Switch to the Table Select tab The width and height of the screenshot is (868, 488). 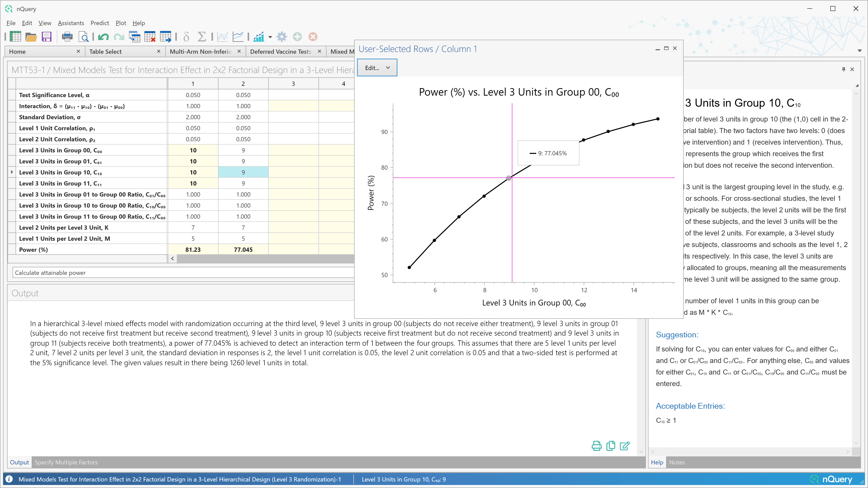point(105,51)
